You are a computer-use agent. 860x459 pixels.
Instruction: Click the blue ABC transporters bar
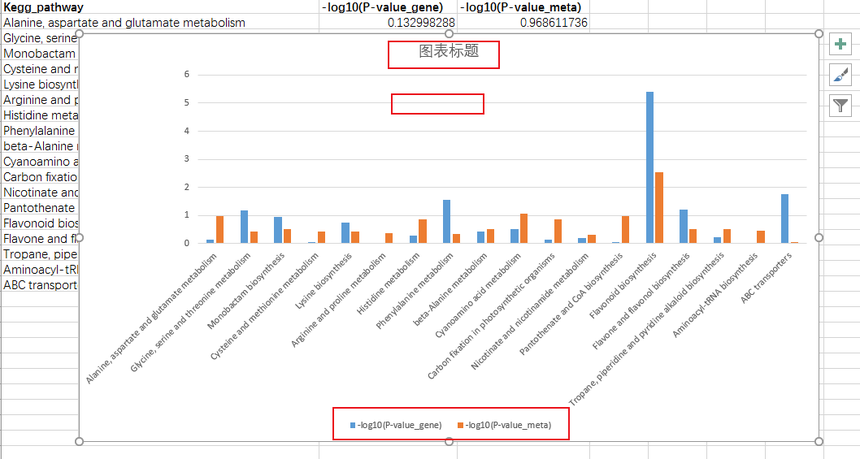click(x=785, y=218)
